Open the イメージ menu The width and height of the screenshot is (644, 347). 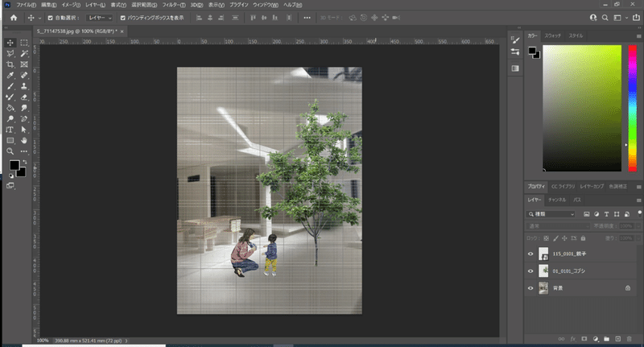coord(71,5)
